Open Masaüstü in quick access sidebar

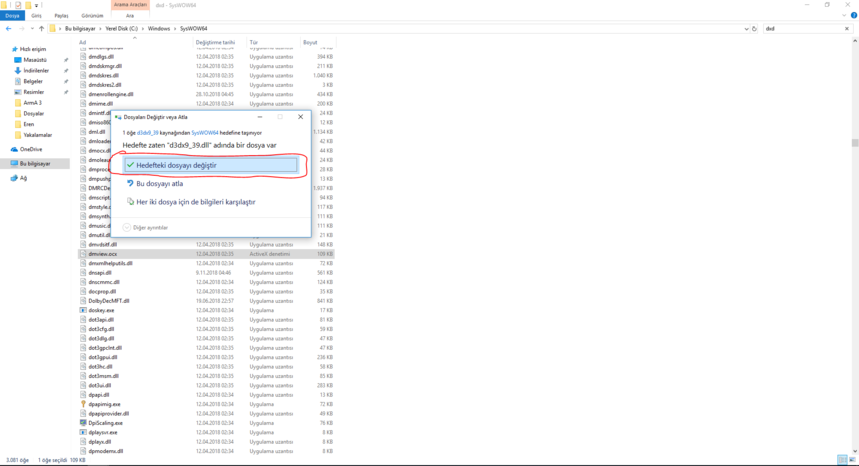pos(35,60)
